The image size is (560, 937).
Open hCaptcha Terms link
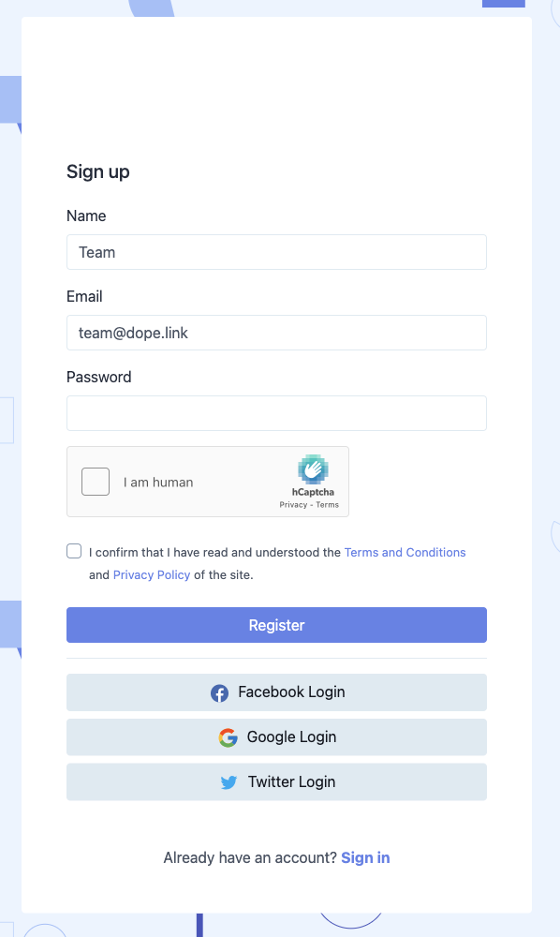click(x=327, y=505)
